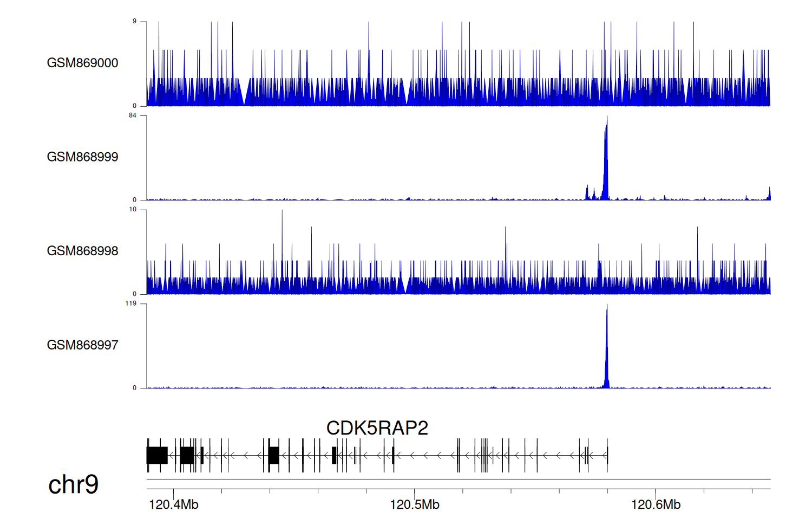Select the 120.6Mb axis position label
Viewport: 812px width, 531px height.
point(656,505)
